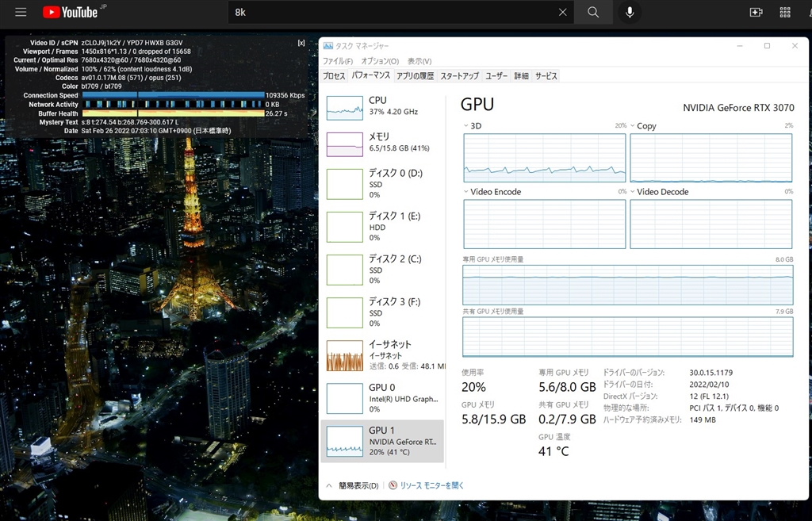Close the stats for nerds overlay
The height and width of the screenshot is (521, 812).
pyautogui.click(x=301, y=43)
